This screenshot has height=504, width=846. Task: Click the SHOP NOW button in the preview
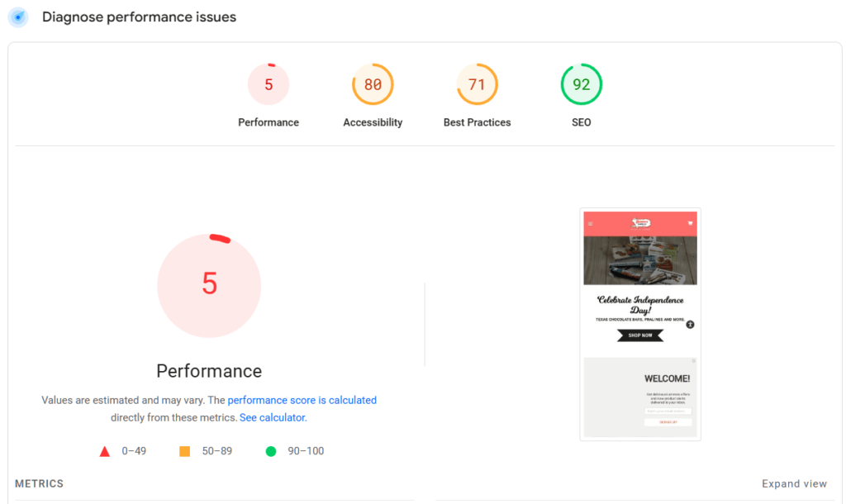pos(640,335)
